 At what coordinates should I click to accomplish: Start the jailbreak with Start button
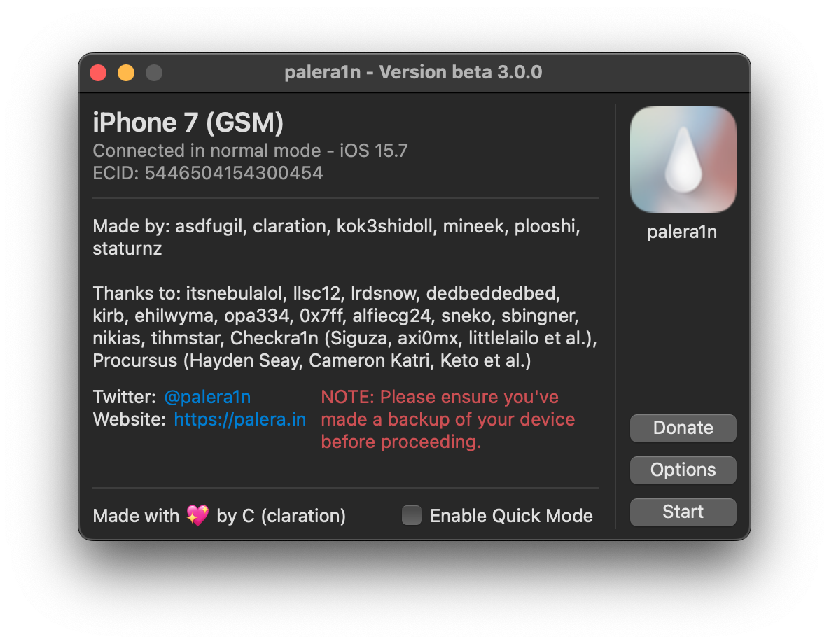tap(683, 512)
